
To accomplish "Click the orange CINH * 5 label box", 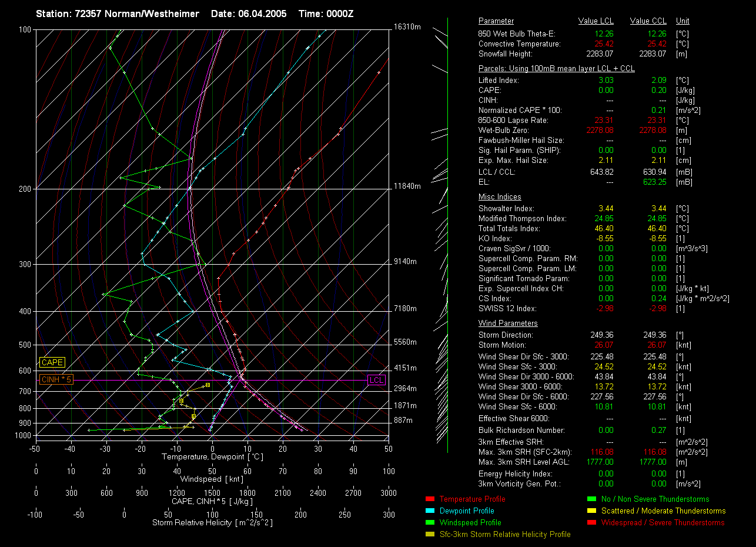I will click(56, 380).
